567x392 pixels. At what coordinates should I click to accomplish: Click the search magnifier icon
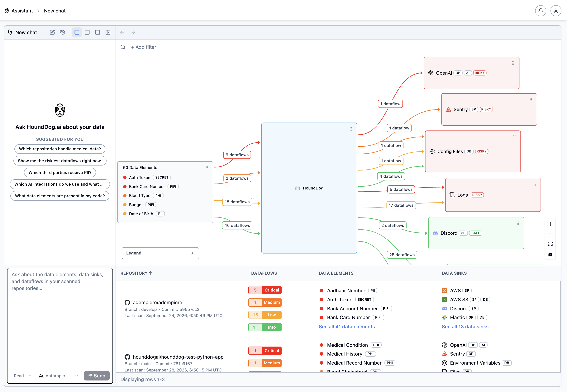pyautogui.click(x=123, y=47)
